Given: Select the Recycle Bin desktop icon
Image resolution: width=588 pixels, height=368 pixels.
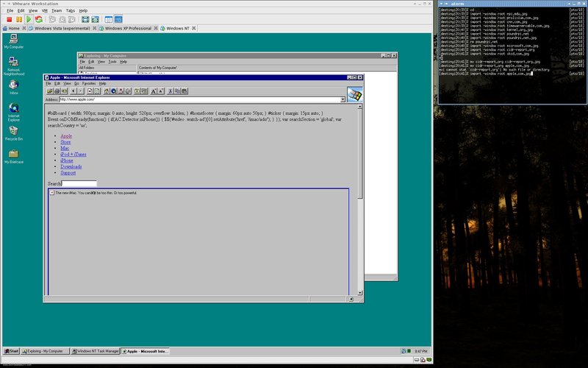Looking at the screenshot, I should pos(14,133).
